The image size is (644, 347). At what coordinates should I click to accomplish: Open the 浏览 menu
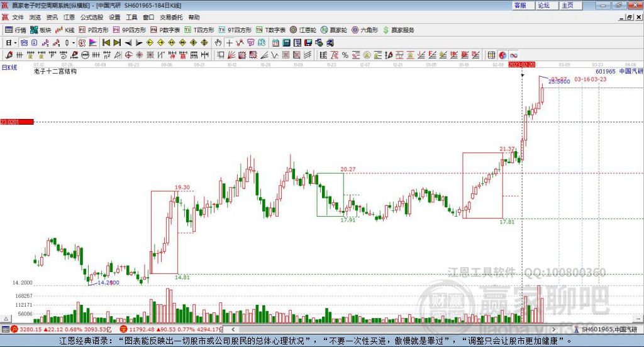(x=35, y=17)
